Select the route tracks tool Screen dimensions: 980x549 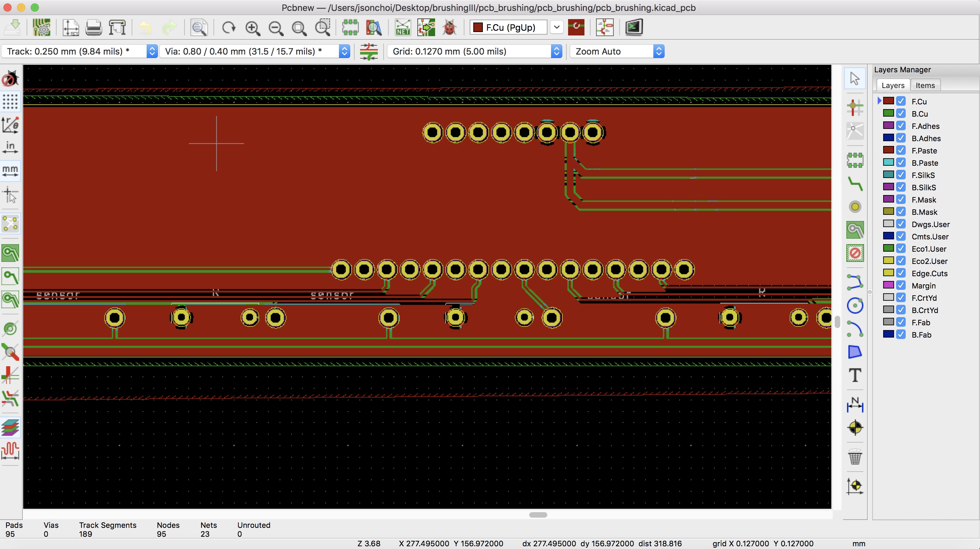click(855, 184)
